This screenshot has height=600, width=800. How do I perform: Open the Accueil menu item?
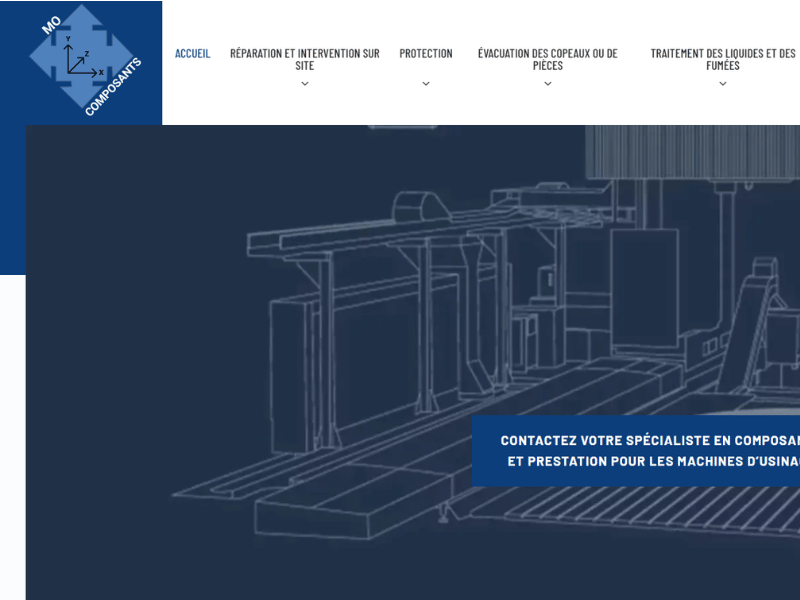tap(192, 54)
